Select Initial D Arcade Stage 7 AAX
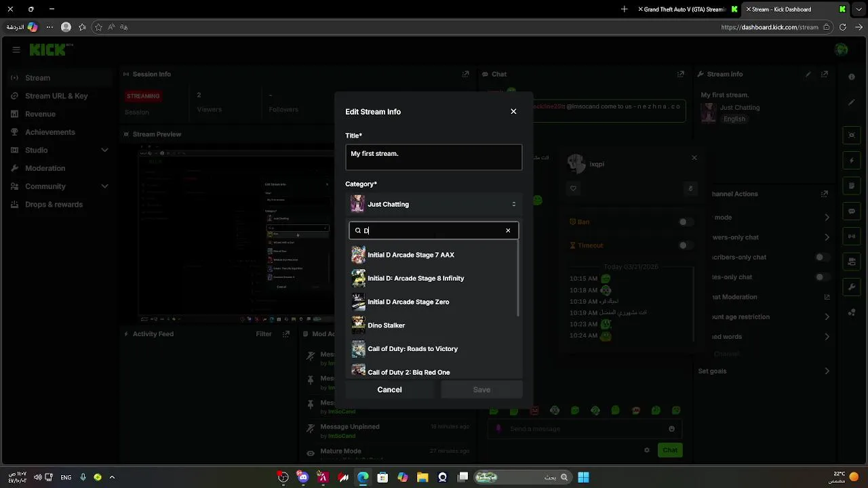This screenshot has width=868, height=488. coord(433,255)
